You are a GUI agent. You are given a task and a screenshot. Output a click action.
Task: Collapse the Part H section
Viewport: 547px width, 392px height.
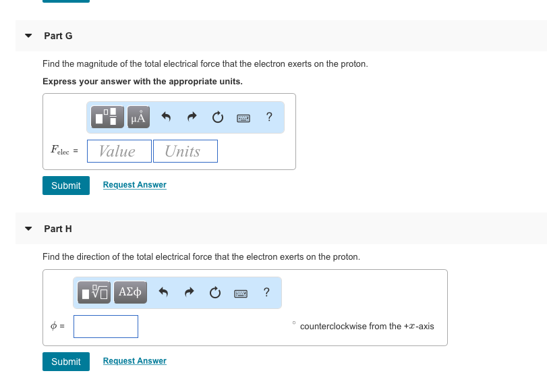(x=27, y=229)
